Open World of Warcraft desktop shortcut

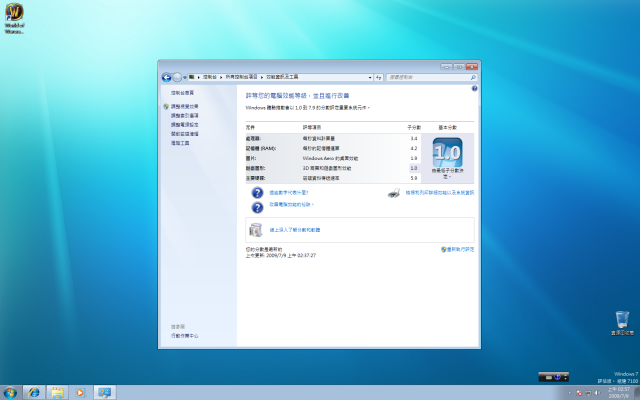[14, 18]
